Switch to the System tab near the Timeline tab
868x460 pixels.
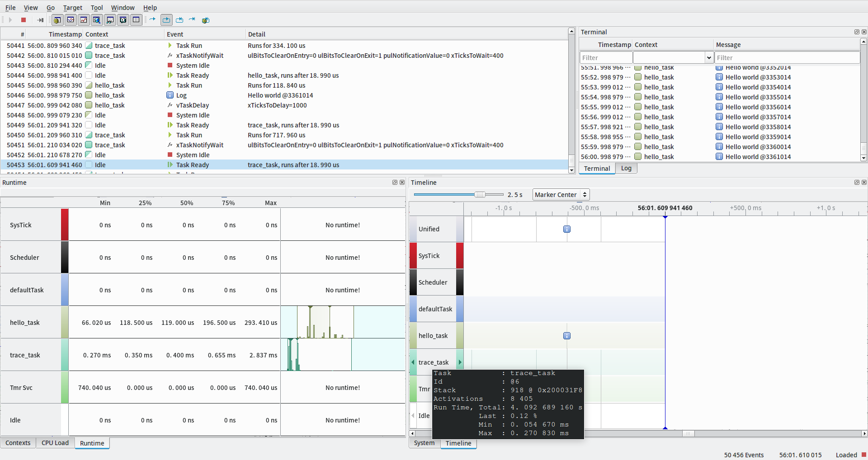coord(424,443)
